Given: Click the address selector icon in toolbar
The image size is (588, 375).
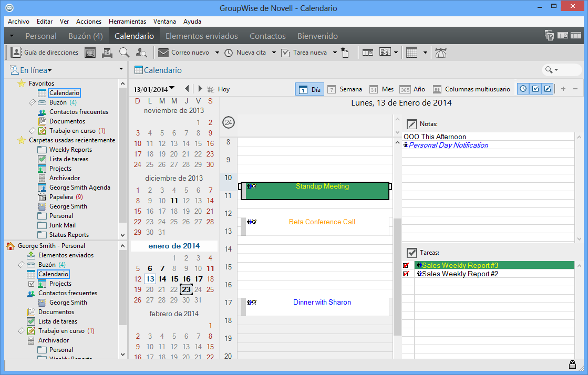Looking at the screenshot, I should point(90,53).
